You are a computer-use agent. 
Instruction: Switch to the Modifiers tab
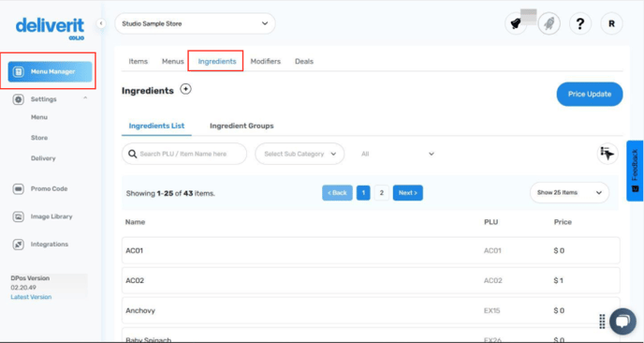click(x=265, y=61)
